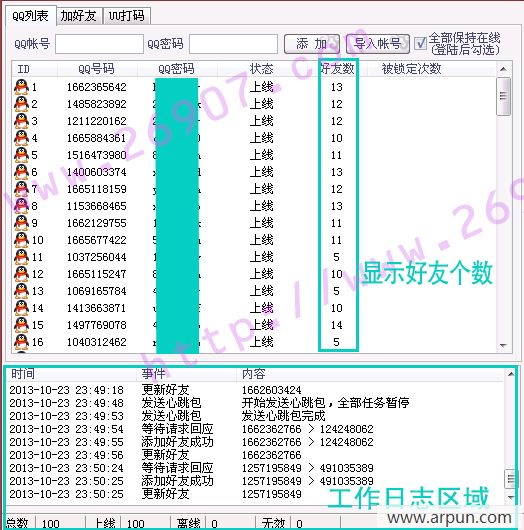Image resolution: width=524 pixels, height=530 pixels.
Task: Sort by the 好友数 column header
Action: coord(337,69)
